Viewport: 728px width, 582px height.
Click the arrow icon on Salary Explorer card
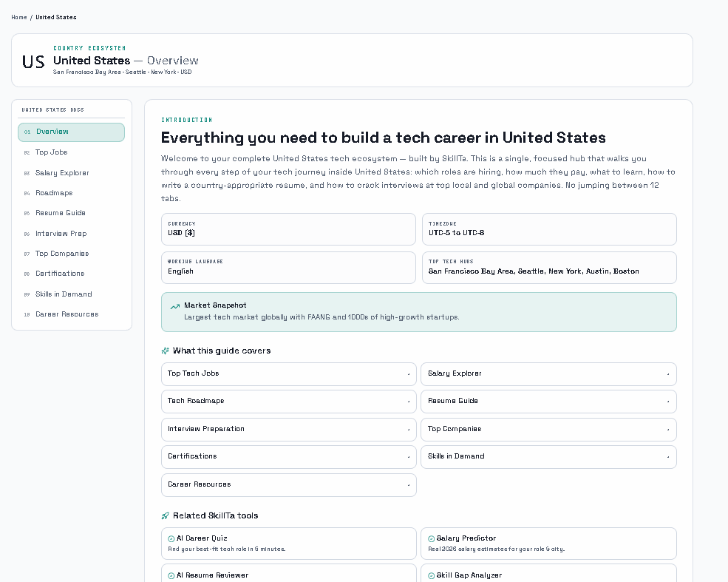pyautogui.click(x=668, y=374)
